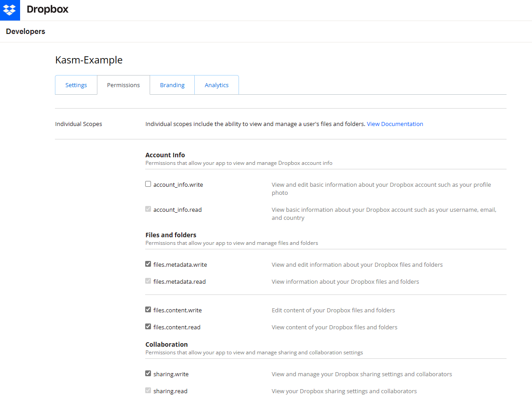The image size is (532, 399).
Task: Uncheck the files.content.write permission
Action: 148,309
